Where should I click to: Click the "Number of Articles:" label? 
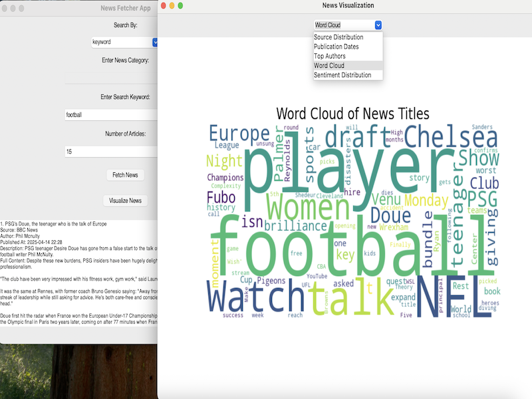[x=126, y=134]
